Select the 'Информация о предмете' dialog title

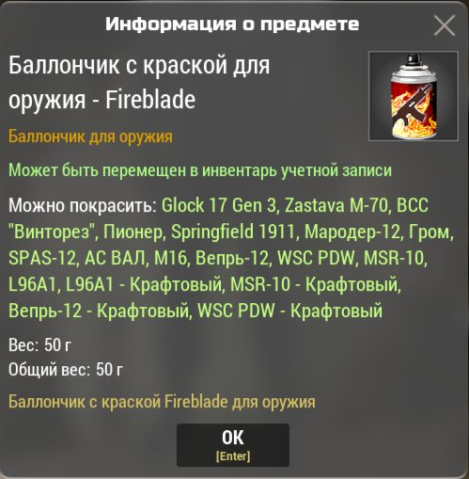click(x=232, y=24)
